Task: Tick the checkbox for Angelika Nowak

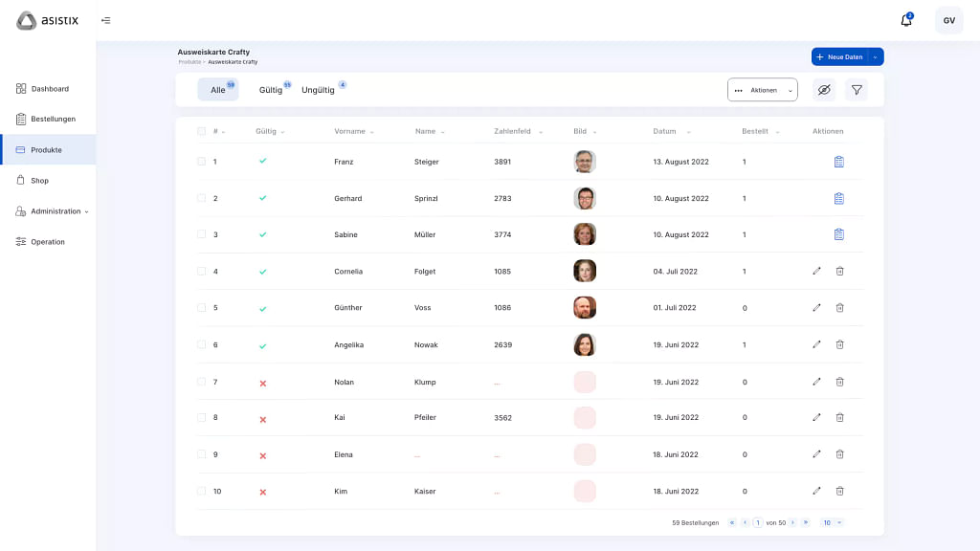Action: point(201,344)
